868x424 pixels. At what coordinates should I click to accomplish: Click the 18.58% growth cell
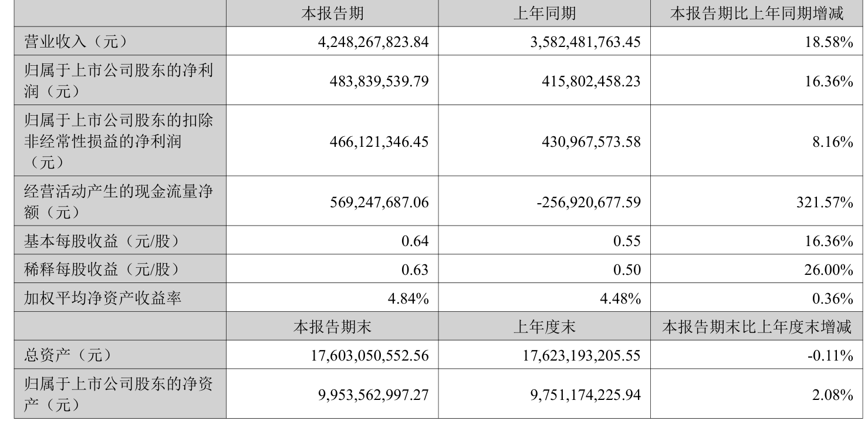[x=829, y=42]
